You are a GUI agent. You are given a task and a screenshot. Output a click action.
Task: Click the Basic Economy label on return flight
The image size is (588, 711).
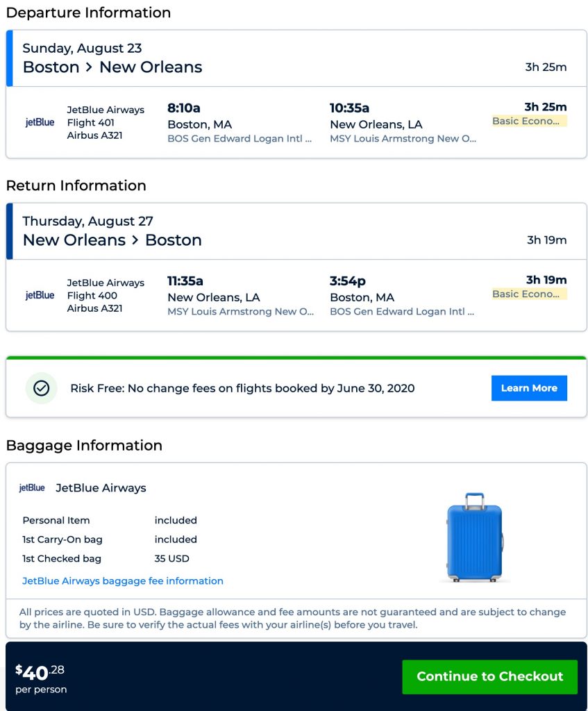point(529,294)
